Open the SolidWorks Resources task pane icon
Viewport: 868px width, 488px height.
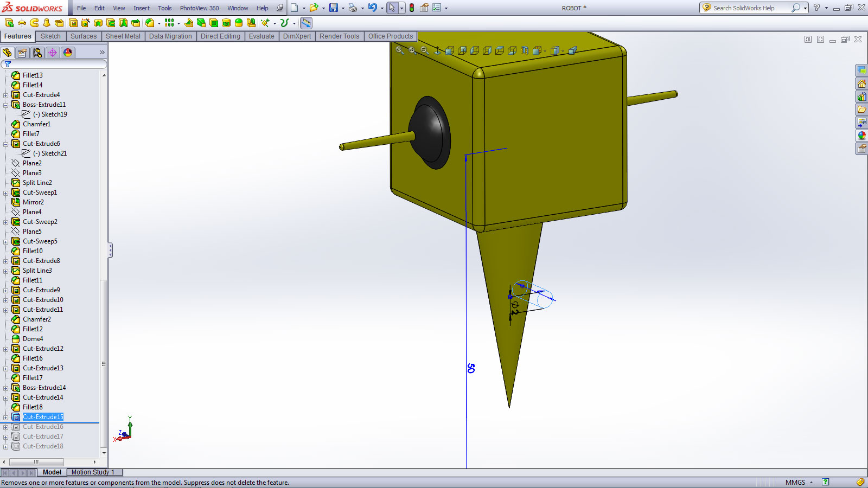861,84
